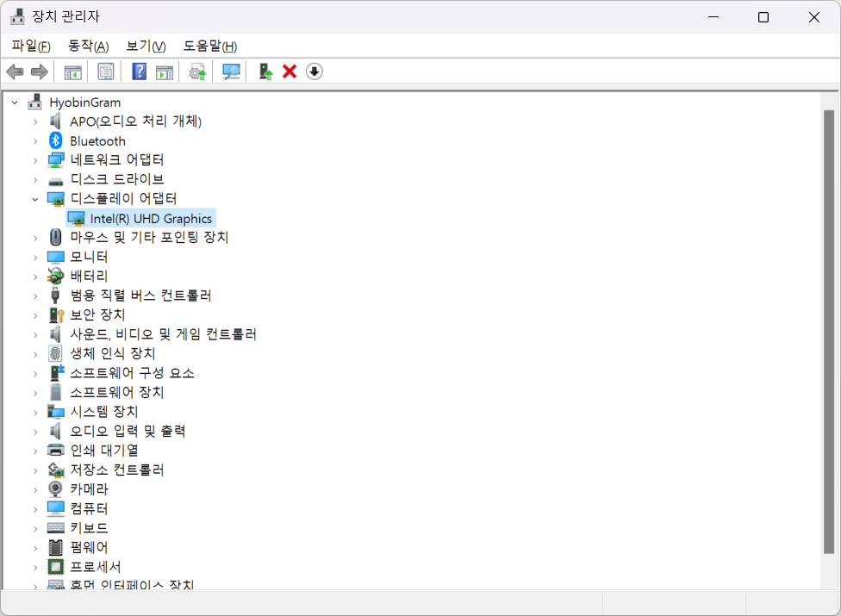Select the 카메라 label
The width and height of the screenshot is (841, 616).
coord(89,489)
